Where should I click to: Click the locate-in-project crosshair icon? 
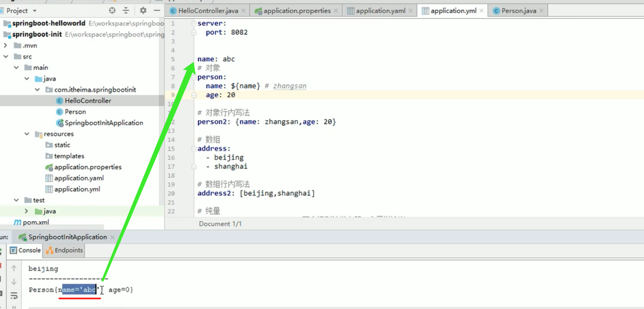[x=112, y=11]
